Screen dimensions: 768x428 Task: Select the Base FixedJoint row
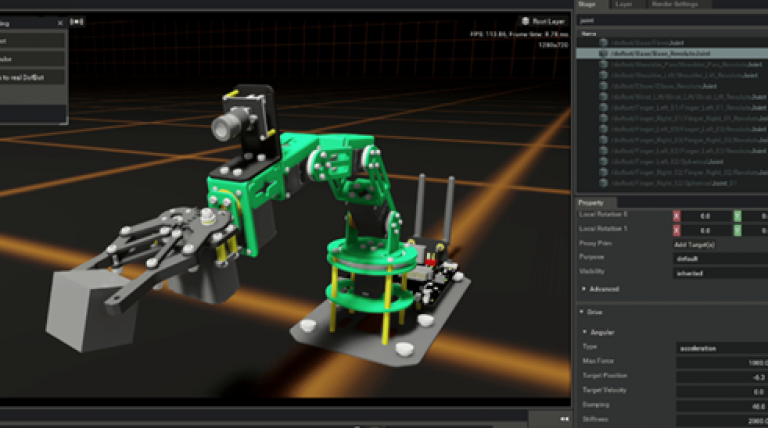tap(672, 43)
